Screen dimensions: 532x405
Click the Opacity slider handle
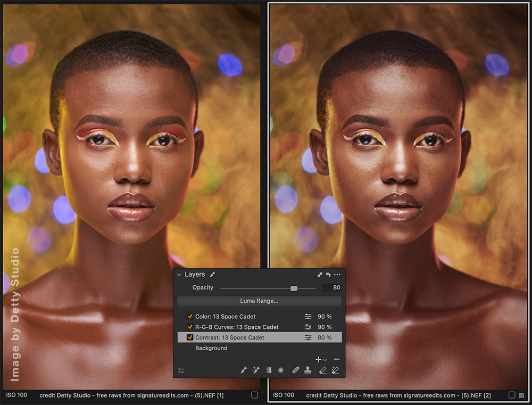pos(294,288)
